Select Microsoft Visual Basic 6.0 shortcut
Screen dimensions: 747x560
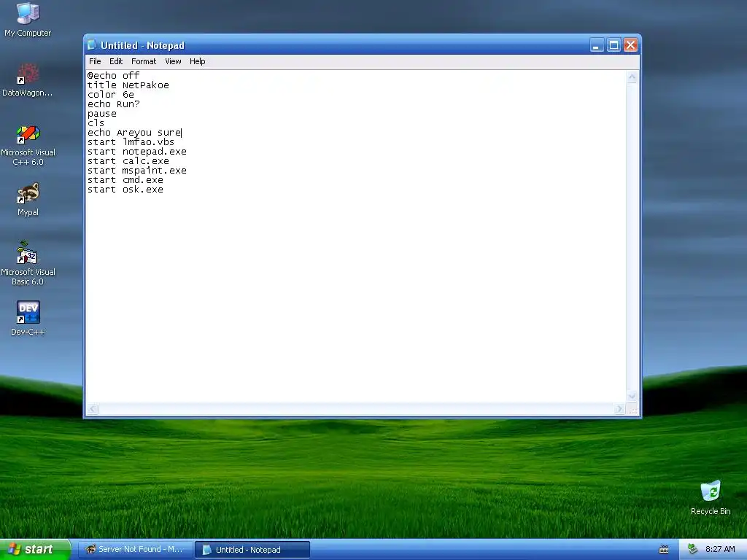(x=28, y=263)
